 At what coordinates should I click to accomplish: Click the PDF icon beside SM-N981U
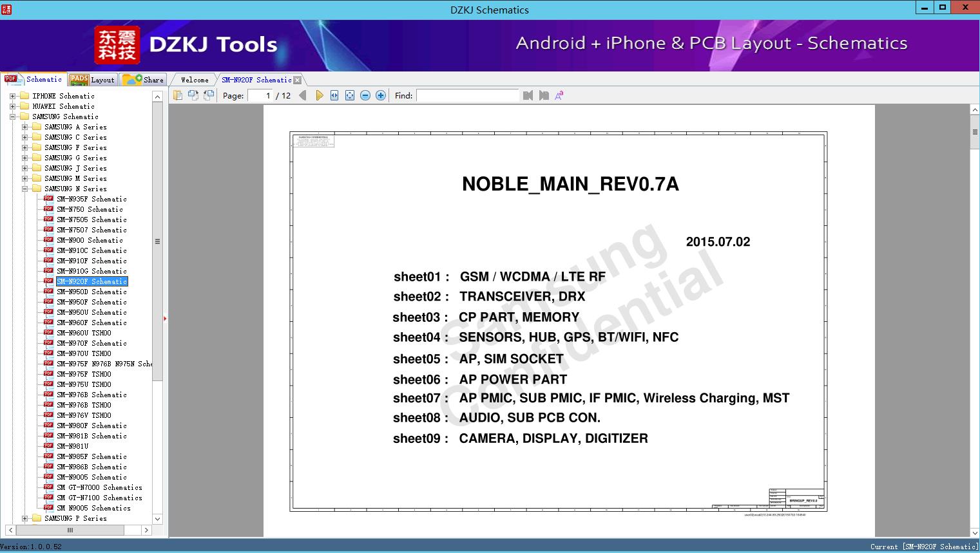[x=48, y=445]
